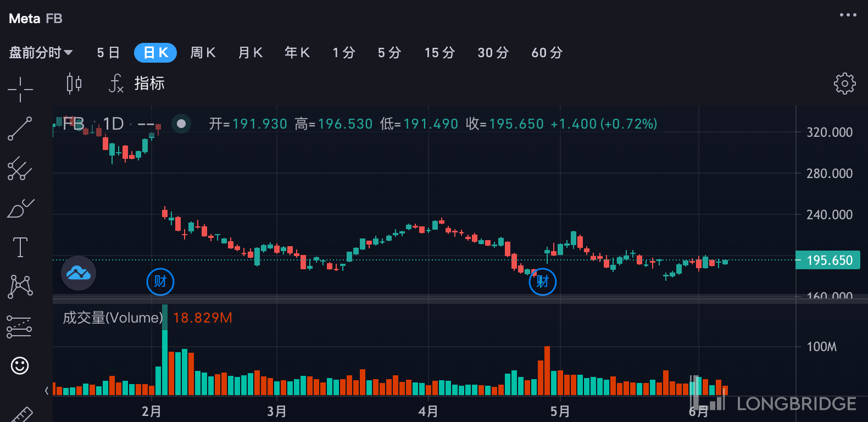The height and width of the screenshot is (422, 868).
Task: Open the emoji sticker tool
Action: (x=20, y=365)
